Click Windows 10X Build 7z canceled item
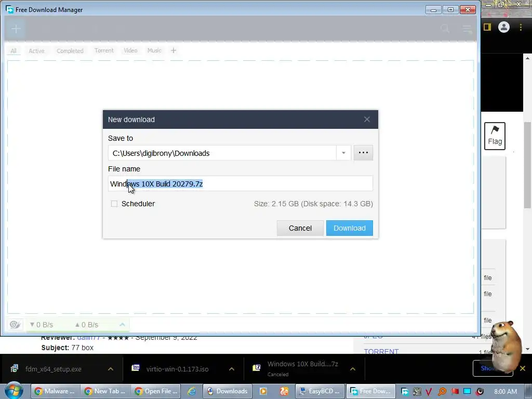This screenshot has width=532, height=399. (302, 368)
